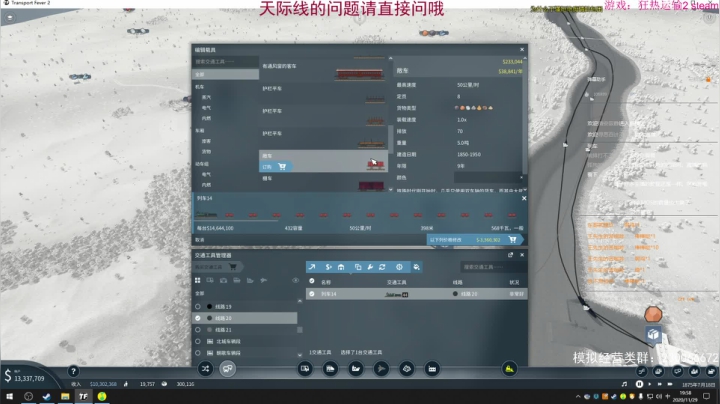Click cancel button in train editor
Viewport: 720px width, 404px height.
click(200, 240)
